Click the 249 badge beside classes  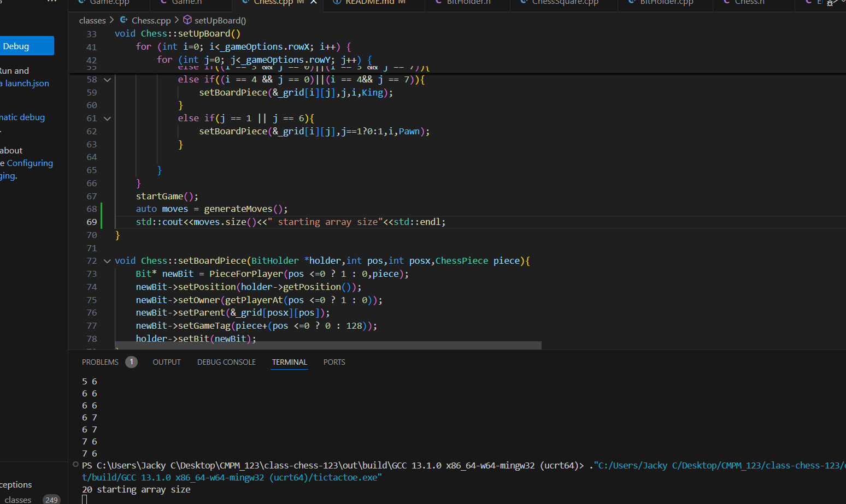51,500
